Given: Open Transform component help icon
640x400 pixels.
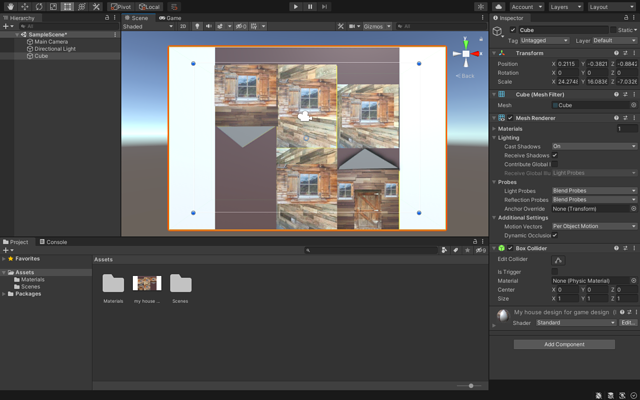Looking at the screenshot, I should click(616, 53).
